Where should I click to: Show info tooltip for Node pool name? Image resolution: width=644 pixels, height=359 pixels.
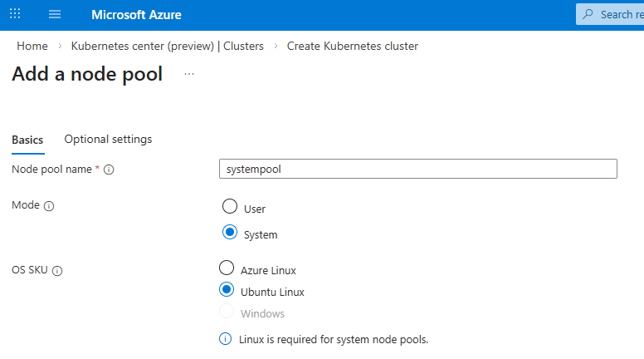pos(109,170)
